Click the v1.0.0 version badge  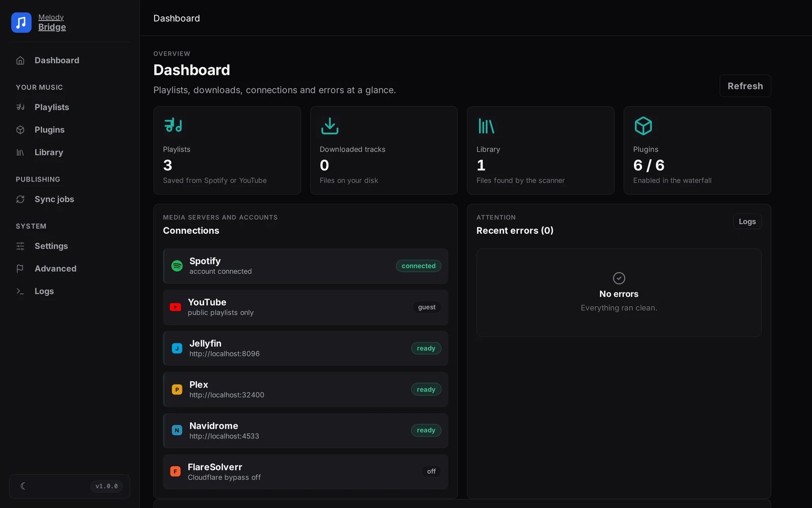[107, 486]
